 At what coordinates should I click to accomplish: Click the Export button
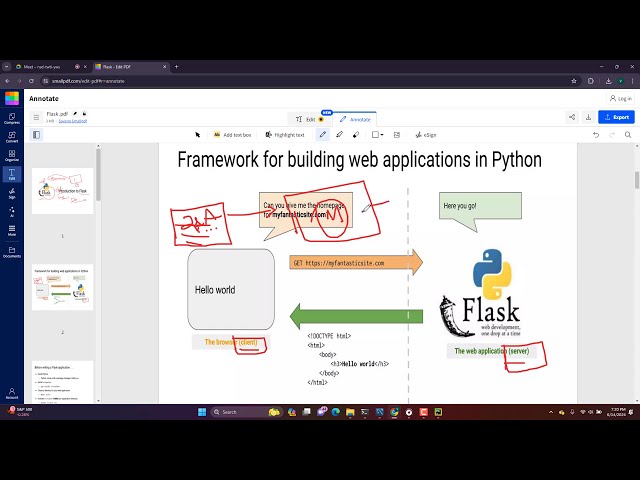coord(616,117)
